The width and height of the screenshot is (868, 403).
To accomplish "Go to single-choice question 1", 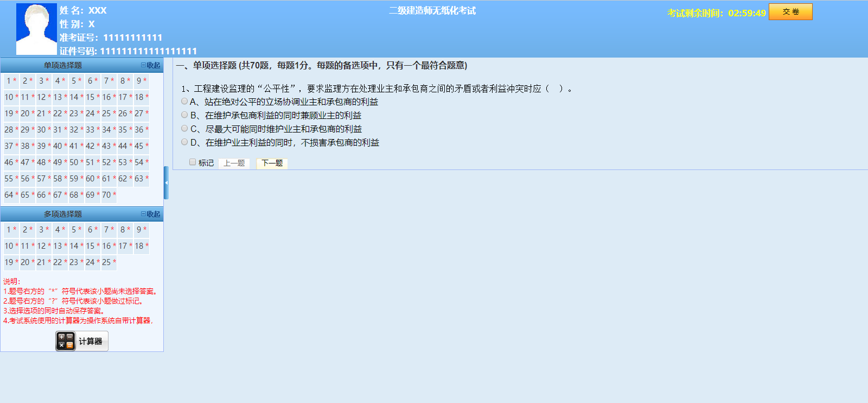I will pyautogui.click(x=9, y=81).
